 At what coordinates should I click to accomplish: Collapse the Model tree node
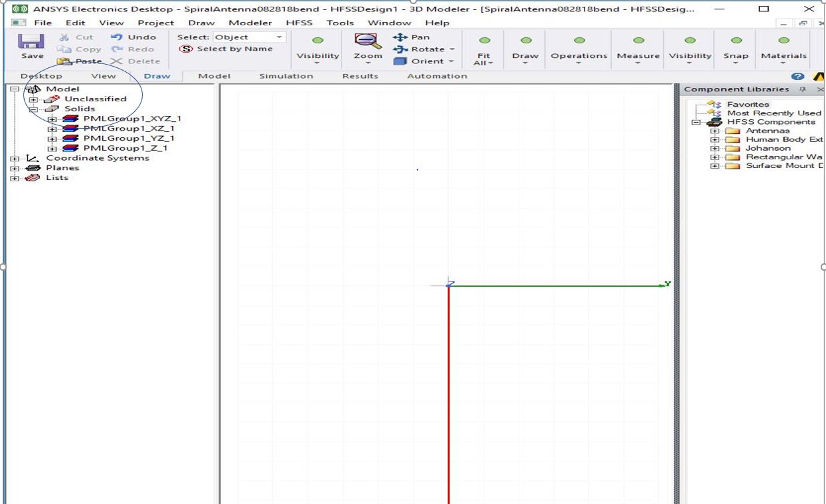point(14,89)
